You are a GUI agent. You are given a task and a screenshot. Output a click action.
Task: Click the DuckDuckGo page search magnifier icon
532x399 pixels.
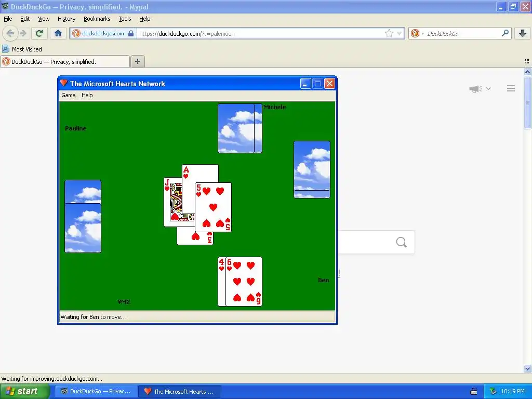pos(402,242)
